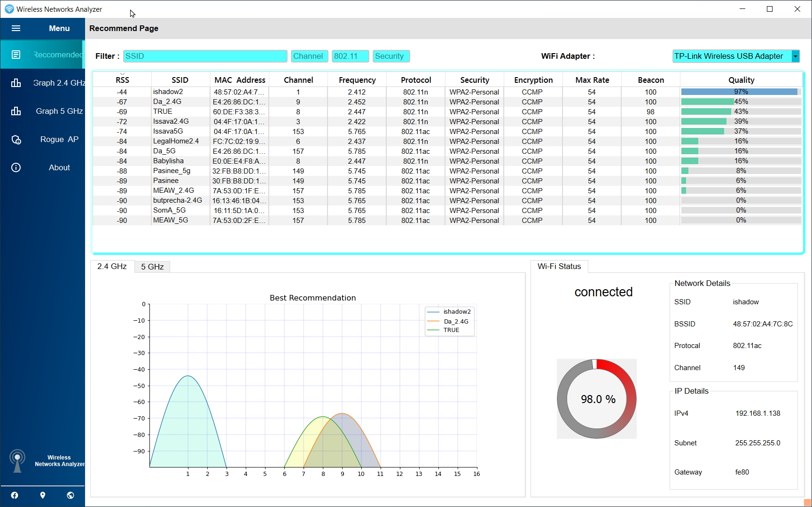Toggle the hamburger menu icon
Viewport: 812px width, 507px height.
[16, 28]
